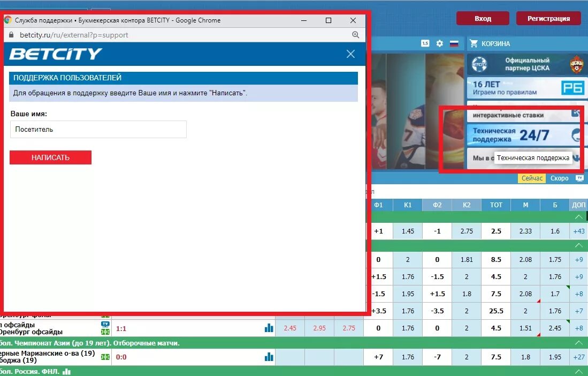
Task: Expand additional bets +43
Action: coord(578,231)
